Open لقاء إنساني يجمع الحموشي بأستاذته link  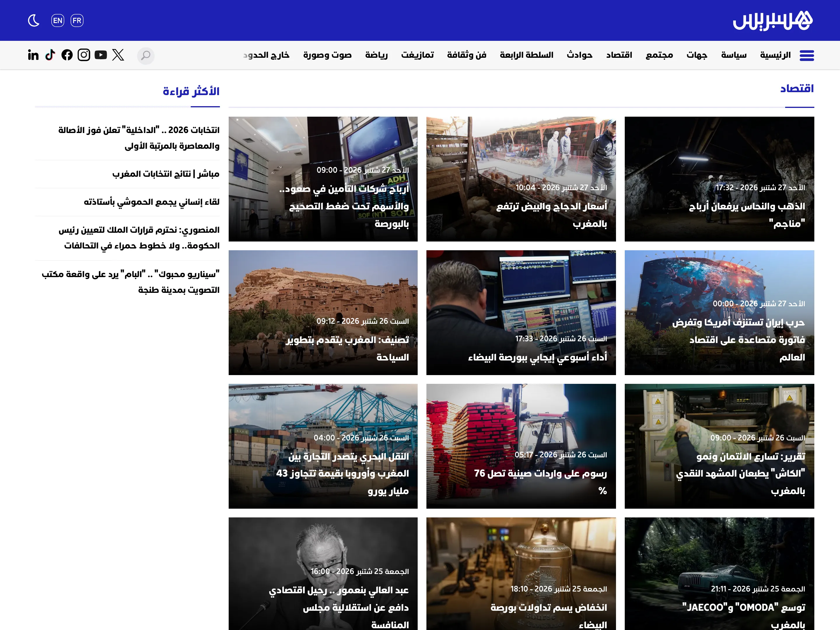click(x=151, y=202)
